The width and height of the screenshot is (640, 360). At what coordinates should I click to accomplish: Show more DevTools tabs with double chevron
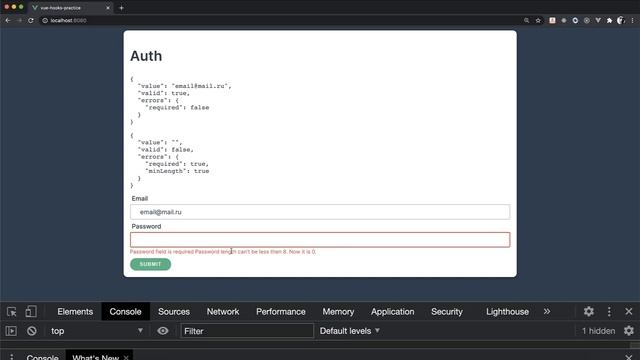(547, 311)
